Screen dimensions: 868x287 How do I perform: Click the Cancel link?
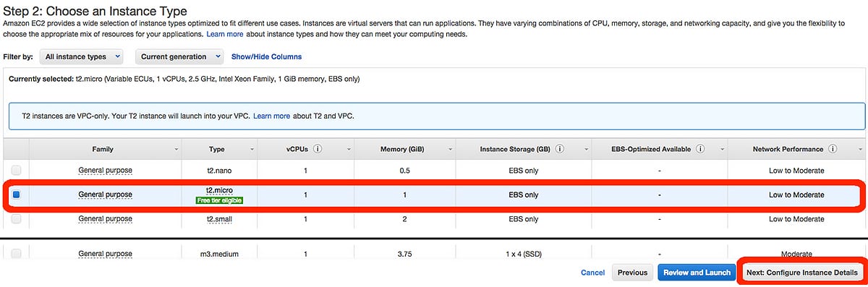coord(592,273)
